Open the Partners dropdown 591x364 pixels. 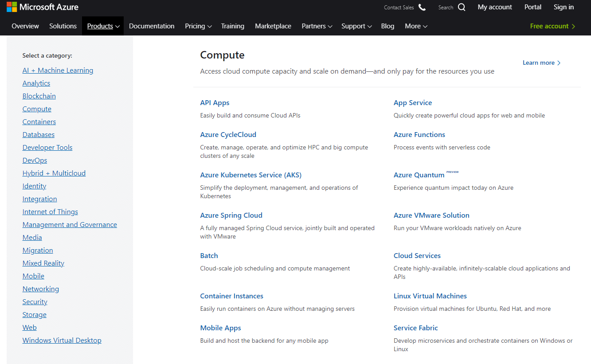317,26
